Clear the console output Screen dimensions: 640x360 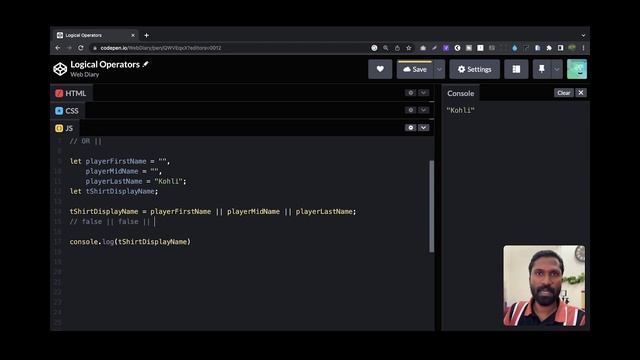(564, 93)
